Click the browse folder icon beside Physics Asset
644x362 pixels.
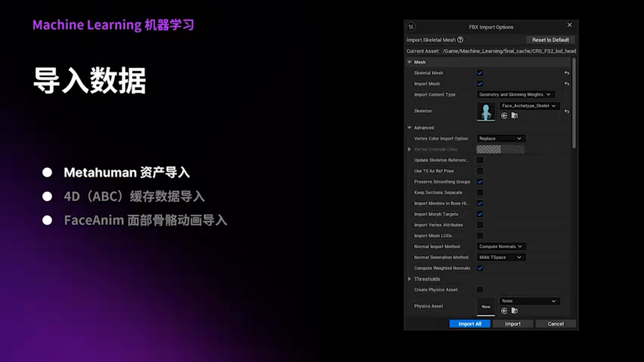[x=514, y=311]
